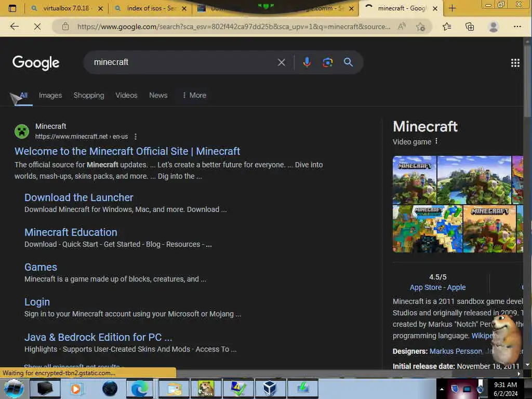Open the Favorites list icon
This screenshot has height=399, width=532.
[x=447, y=26]
